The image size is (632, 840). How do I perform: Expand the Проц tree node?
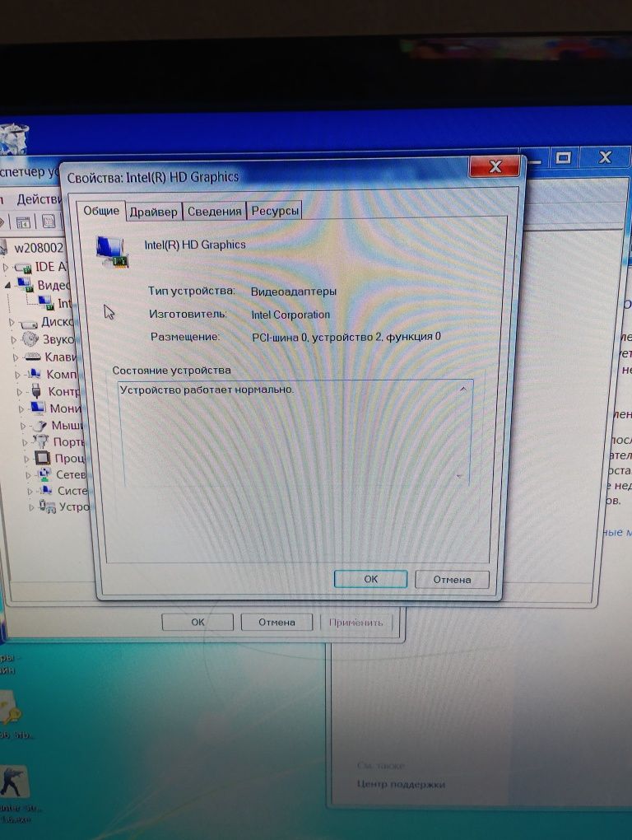pos(27,459)
